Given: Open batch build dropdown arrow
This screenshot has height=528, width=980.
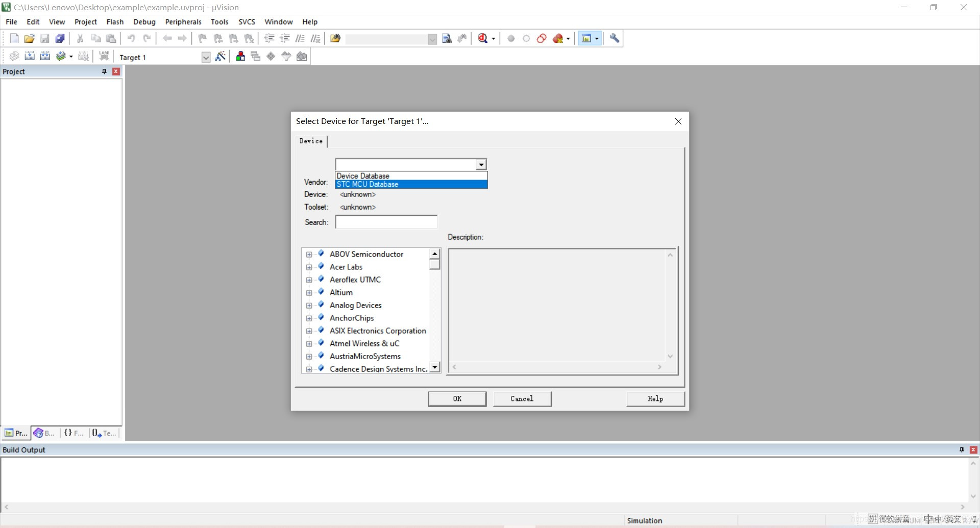Looking at the screenshot, I should (71, 57).
